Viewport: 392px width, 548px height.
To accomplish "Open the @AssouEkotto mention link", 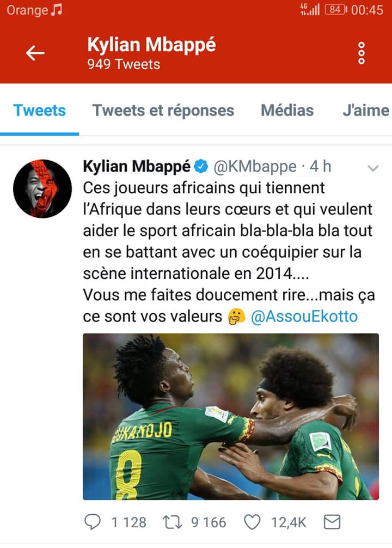I will (x=304, y=316).
